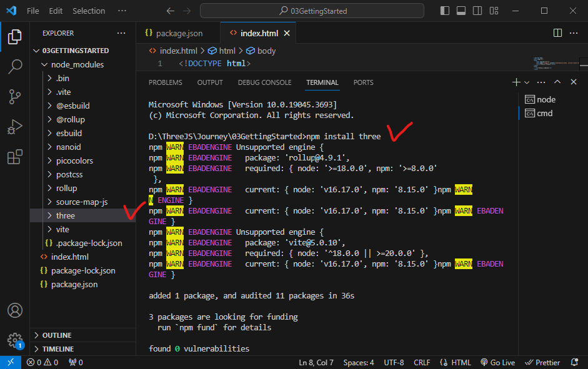
Task: Open .package-lock.json inside node_modules
Action: pos(83,243)
